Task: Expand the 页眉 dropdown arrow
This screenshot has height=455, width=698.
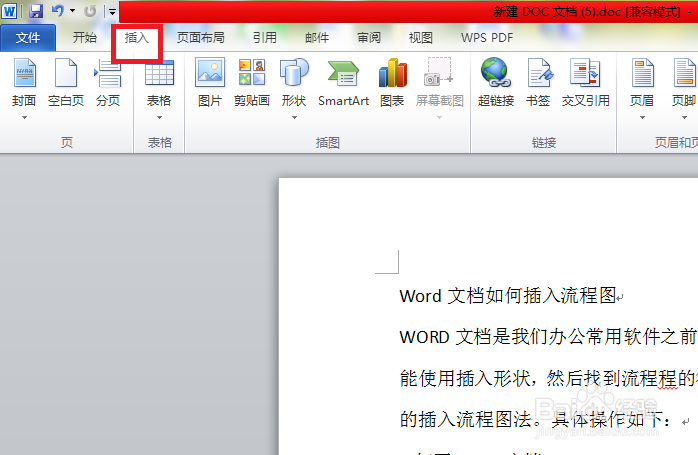Action: point(642,118)
